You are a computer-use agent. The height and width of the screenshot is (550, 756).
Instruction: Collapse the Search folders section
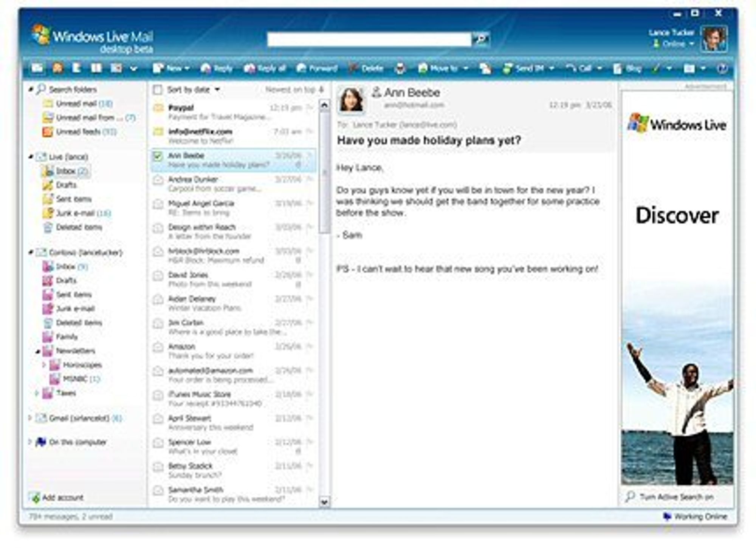[31, 89]
